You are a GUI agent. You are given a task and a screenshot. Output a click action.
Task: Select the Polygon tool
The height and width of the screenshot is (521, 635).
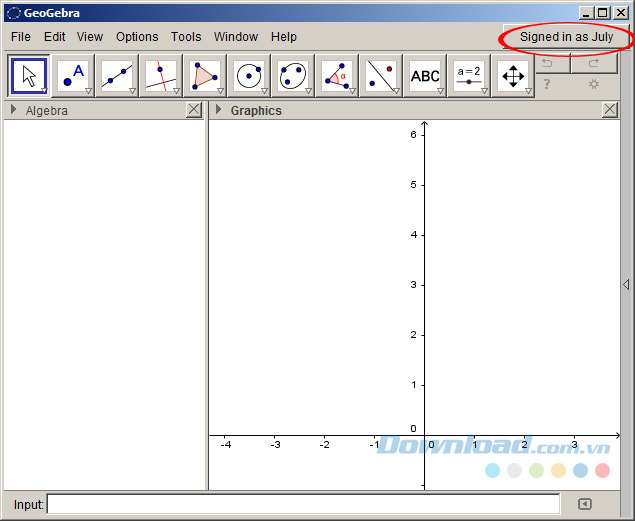point(205,76)
